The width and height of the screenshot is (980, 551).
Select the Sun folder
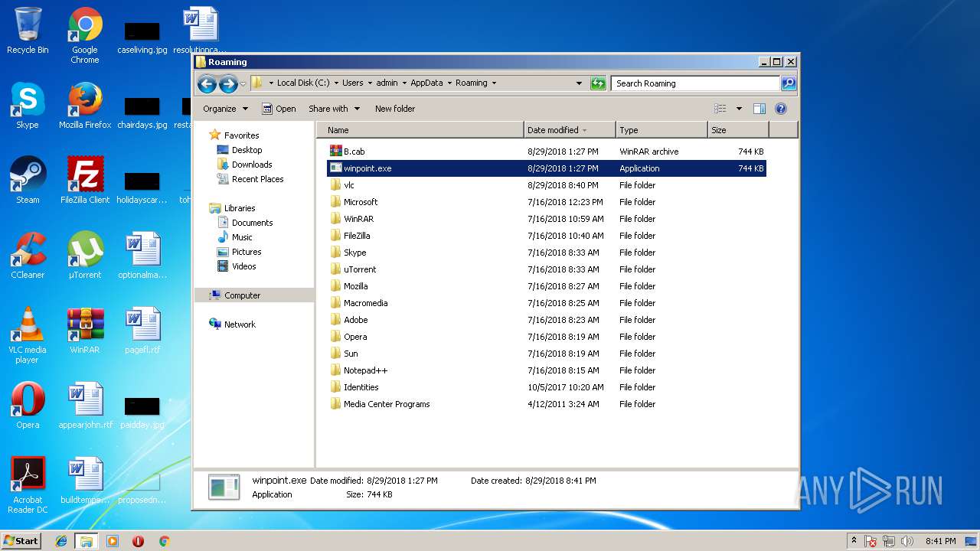pyautogui.click(x=547, y=354)
